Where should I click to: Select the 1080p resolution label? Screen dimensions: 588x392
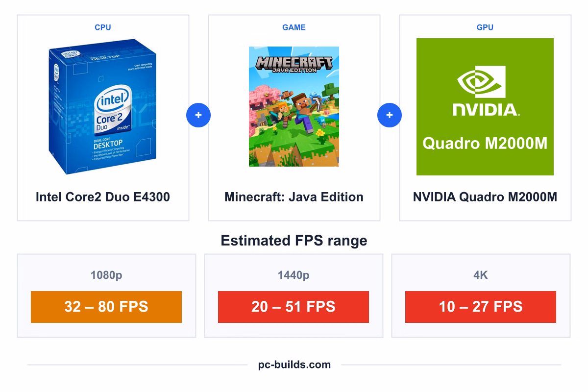(x=106, y=275)
